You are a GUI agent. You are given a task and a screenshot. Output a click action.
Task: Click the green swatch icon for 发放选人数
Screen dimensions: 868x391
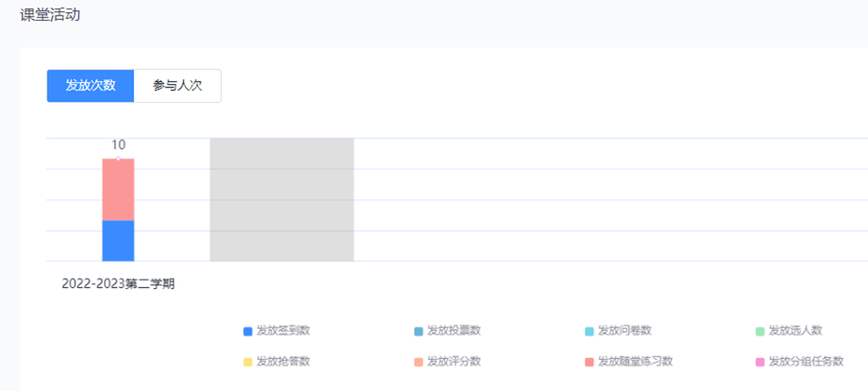(x=760, y=331)
